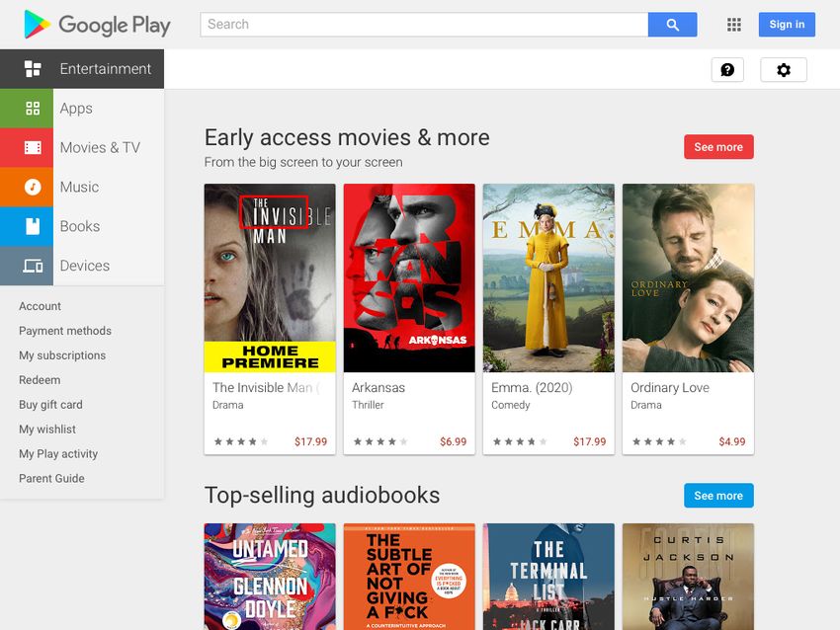The height and width of the screenshot is (630, 840).
Task: Click the star rating on The Invisible Man card
Action: point(241,441)
